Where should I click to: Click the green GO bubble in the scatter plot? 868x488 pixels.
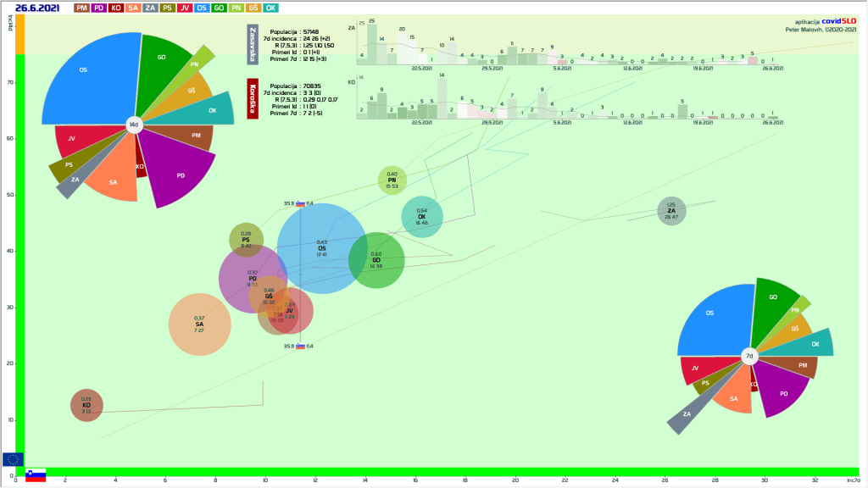coord(376,260)
